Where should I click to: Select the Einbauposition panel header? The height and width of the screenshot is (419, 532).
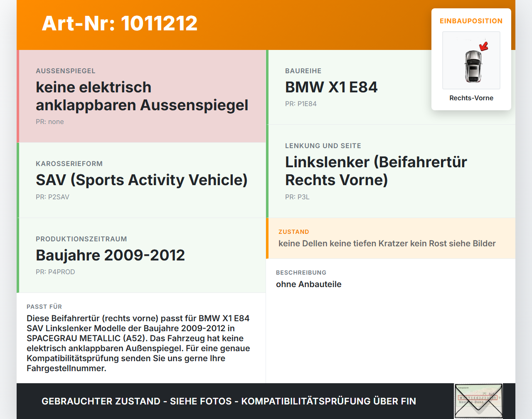pos(471,21)
